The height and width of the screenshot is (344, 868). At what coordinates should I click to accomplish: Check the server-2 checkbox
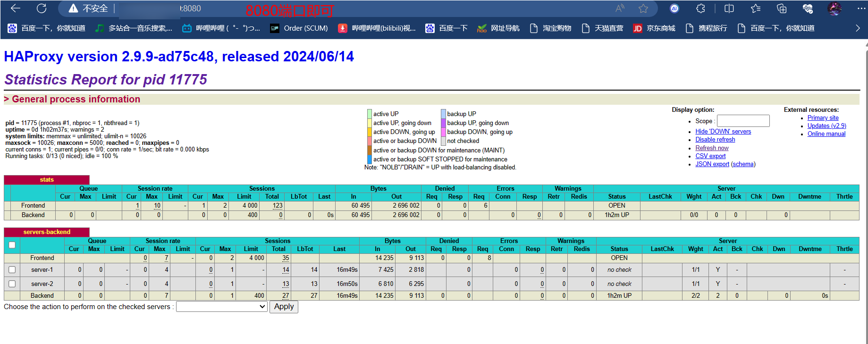(12, 284)
